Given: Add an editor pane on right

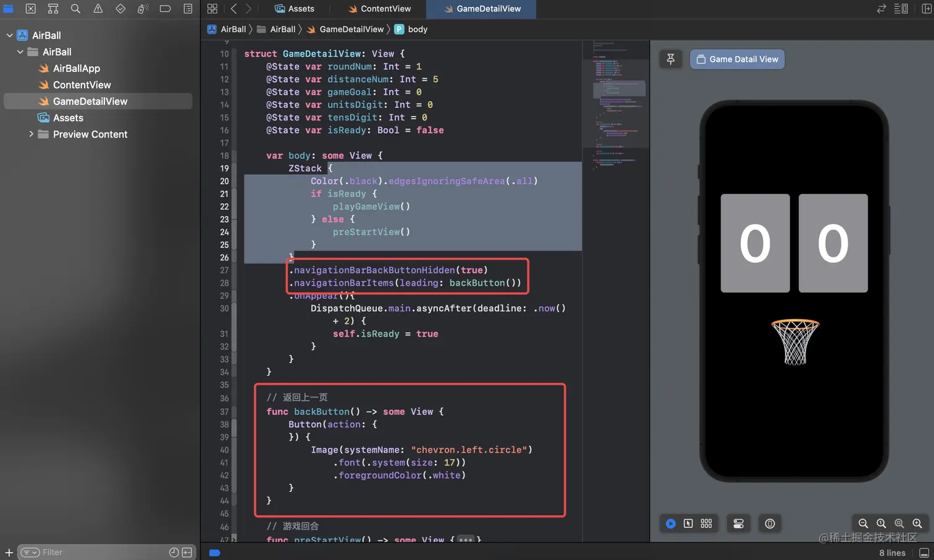Looking at the screenshot, I should pos(927,9).
